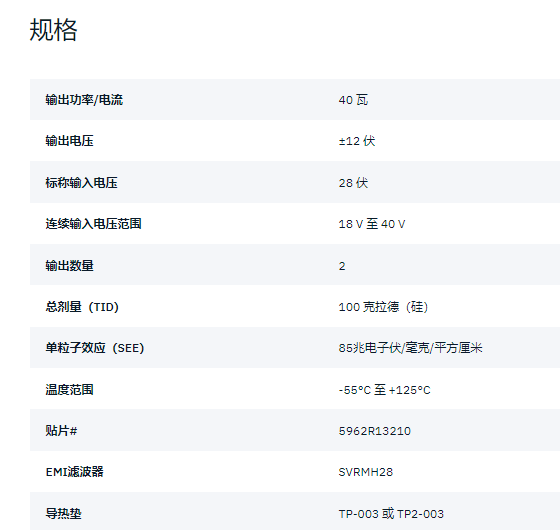This screenshot has height=530, width=560.
Task: Click the -55°C 至 +125°C value
Action: coord(385,390)
